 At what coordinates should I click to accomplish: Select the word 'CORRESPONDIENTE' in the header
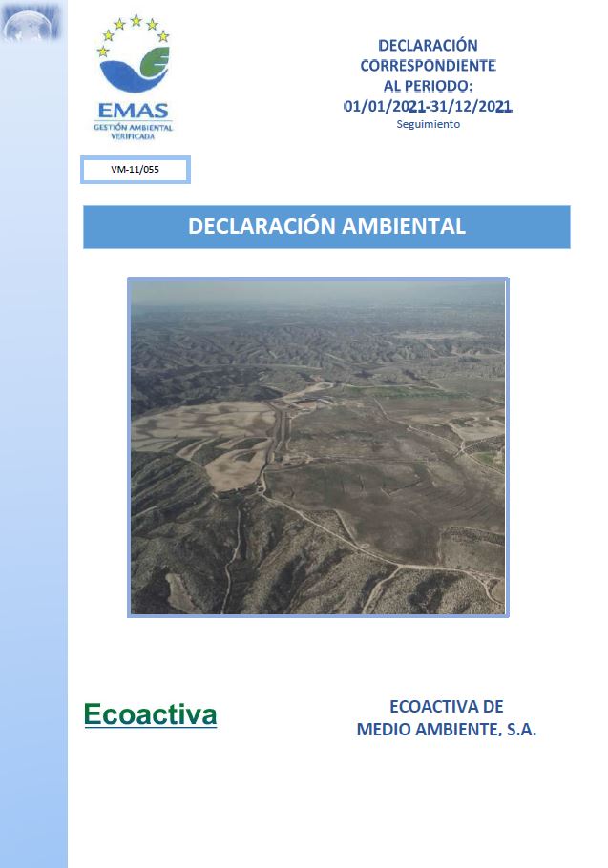pos(428,66)
